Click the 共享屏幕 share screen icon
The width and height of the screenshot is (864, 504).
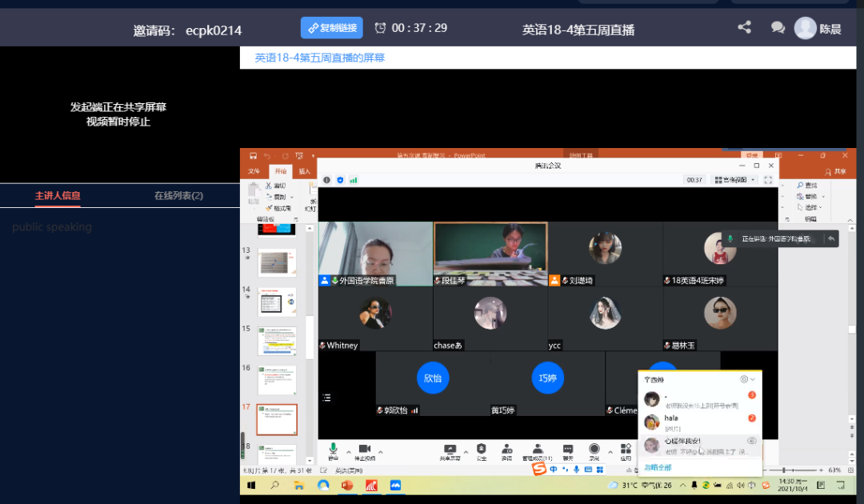(x=450, y=450)
